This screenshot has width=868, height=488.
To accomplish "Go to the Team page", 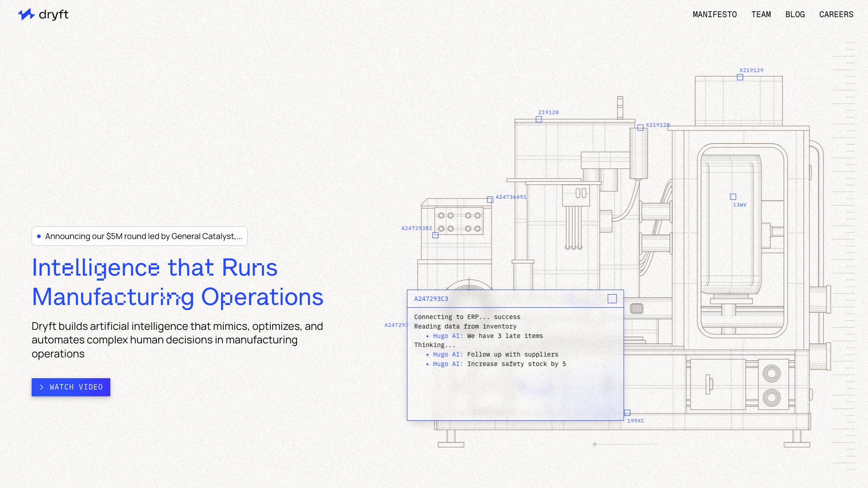I will (761, 14).
